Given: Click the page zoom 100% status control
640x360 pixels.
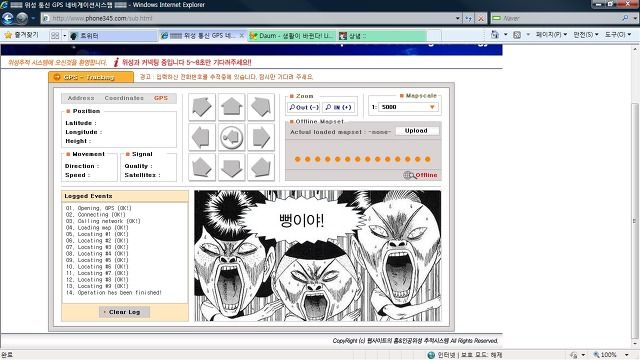Looking at the screenshot, I should [605, 355].
